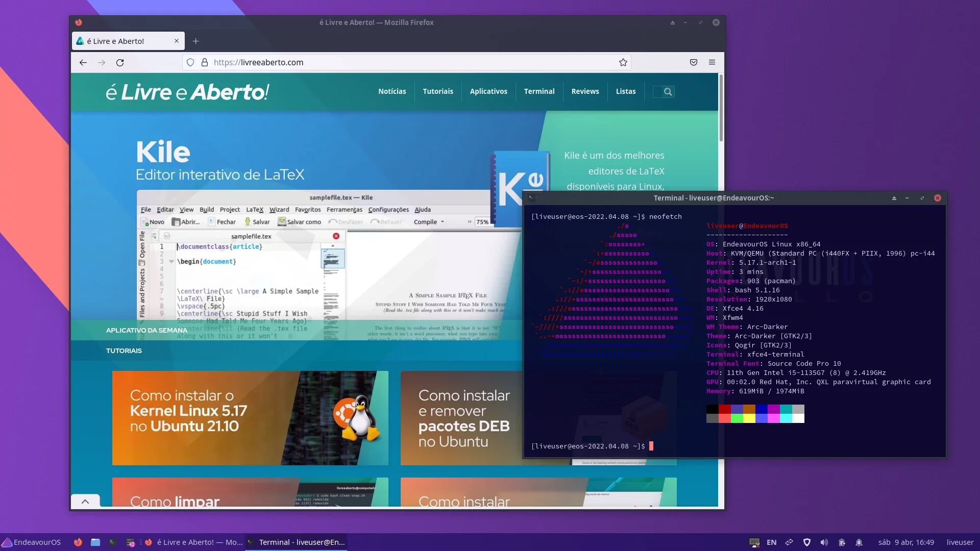
Task: Roll up the Terminal window
Action: point(894,198)
